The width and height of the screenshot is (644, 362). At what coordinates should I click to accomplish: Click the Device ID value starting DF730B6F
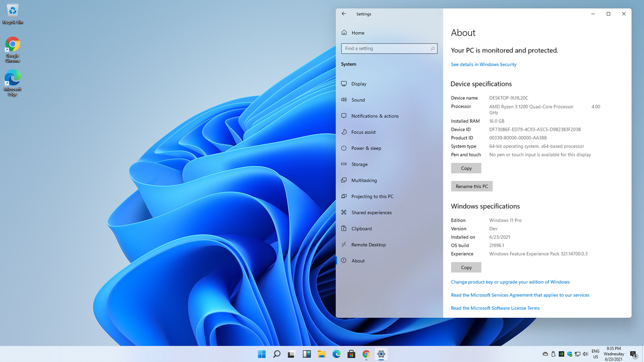tap(535, 130)
